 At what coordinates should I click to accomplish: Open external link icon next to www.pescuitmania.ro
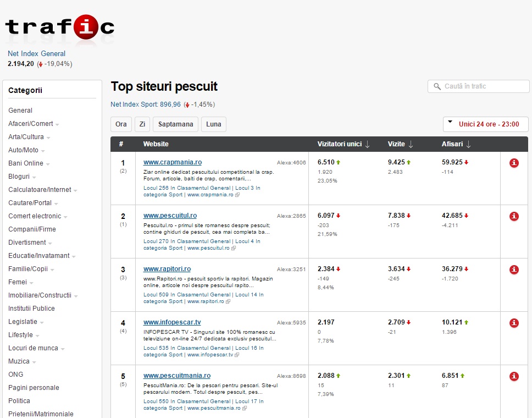[244, 408]
